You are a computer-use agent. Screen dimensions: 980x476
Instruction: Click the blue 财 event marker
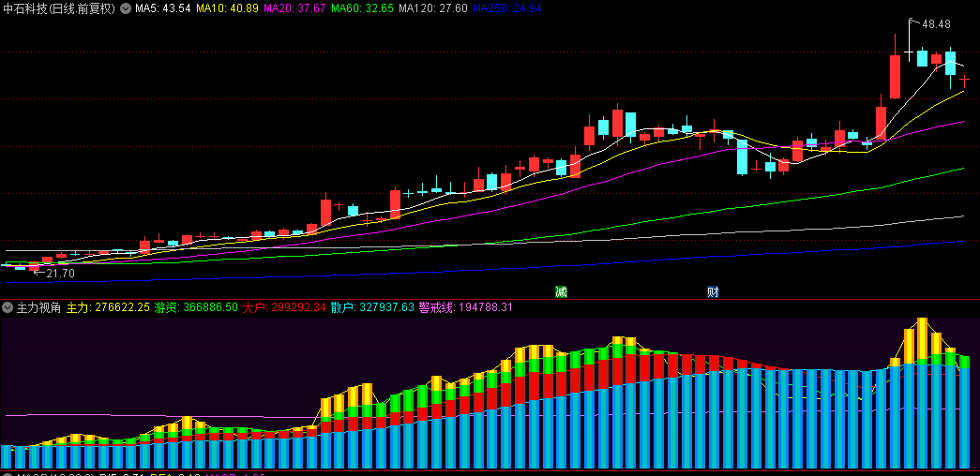pos(713,291)
